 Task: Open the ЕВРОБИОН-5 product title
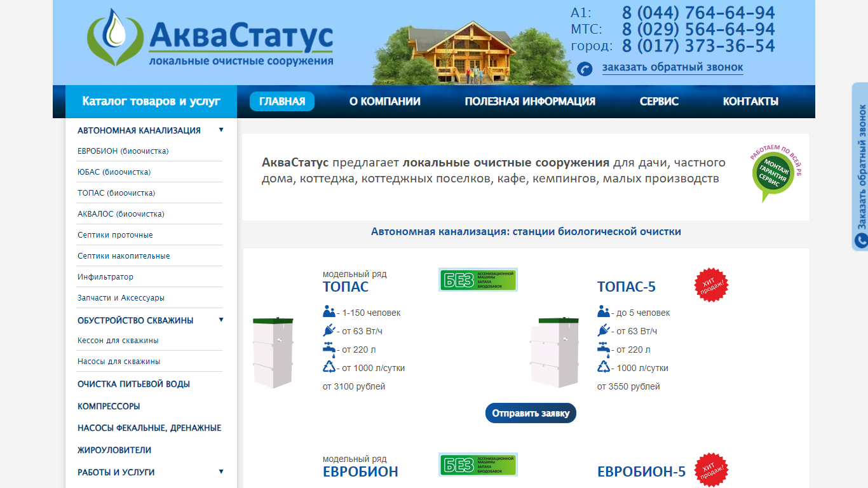(642, 471)
